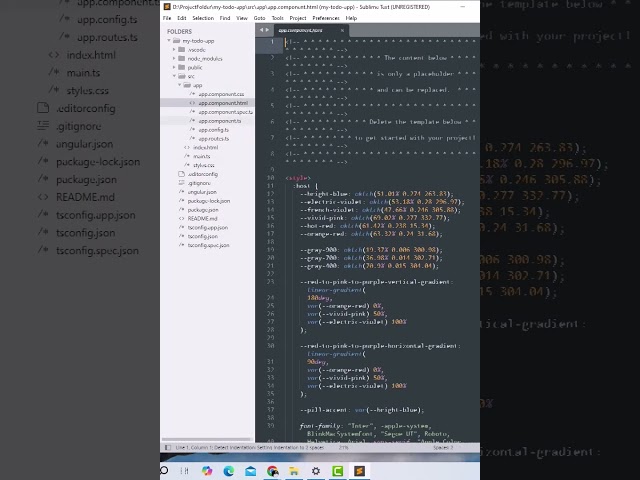Place cursor on the --bright-blue variable line
The width and height of the screenshot is (640, 480).
[376, 194]
